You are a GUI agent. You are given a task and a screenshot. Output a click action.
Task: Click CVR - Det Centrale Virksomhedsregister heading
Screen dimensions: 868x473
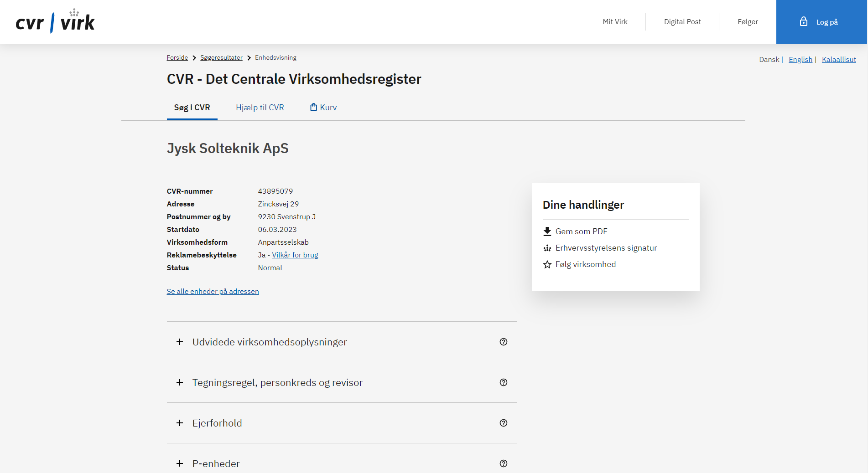[x=294, y=79]
